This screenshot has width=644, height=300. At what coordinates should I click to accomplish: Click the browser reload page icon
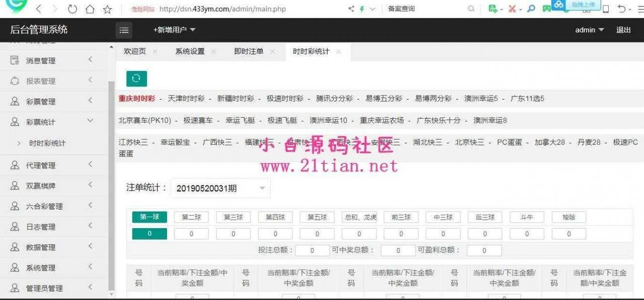[72, 9]
